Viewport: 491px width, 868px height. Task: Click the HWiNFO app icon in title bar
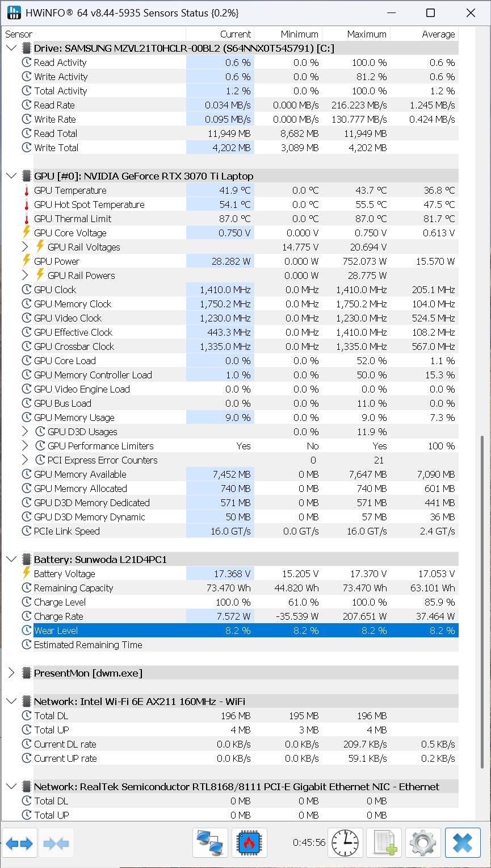pos(14,12)
